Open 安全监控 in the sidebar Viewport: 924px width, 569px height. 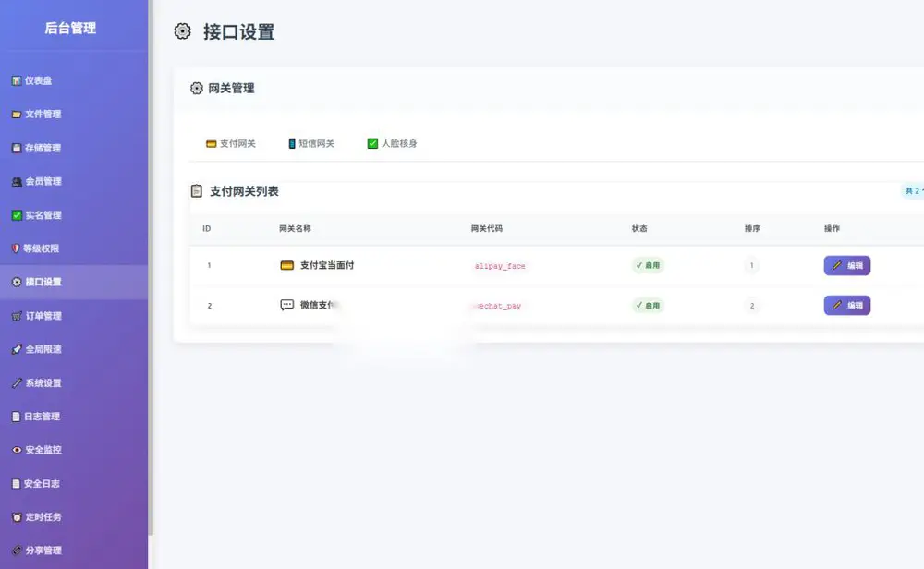point(74,450)
